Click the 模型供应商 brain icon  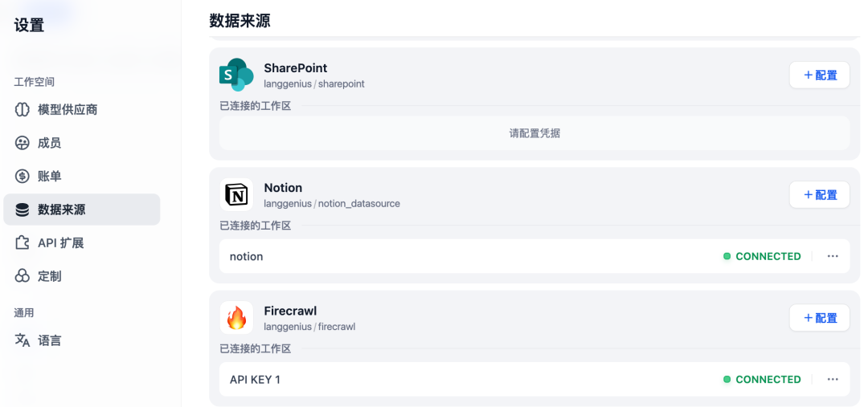[23, 109]
